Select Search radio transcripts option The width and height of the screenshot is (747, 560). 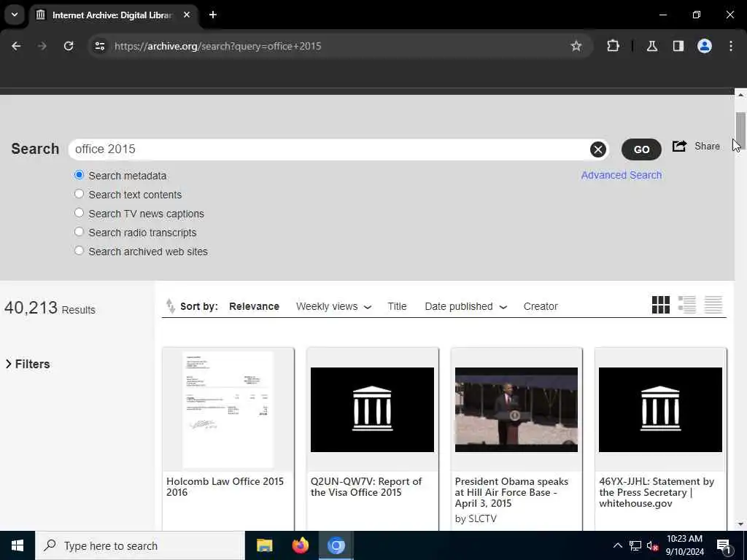79,233
